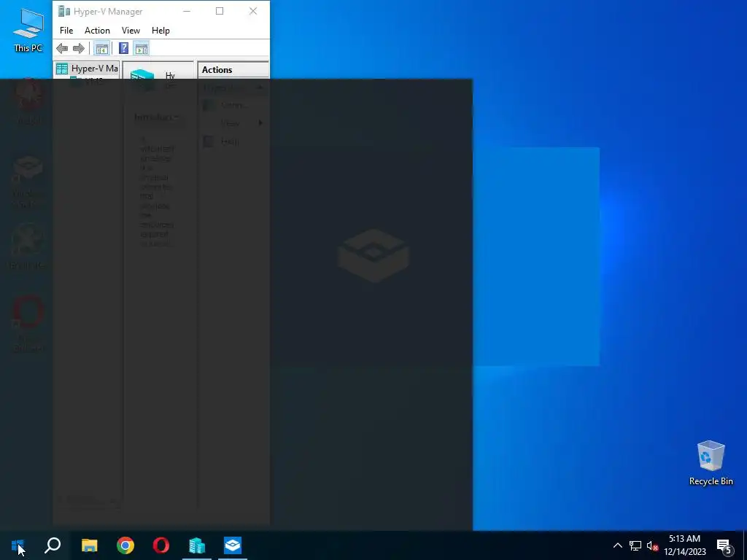Close the Hyper-V Manager window

tap(253, 11)
